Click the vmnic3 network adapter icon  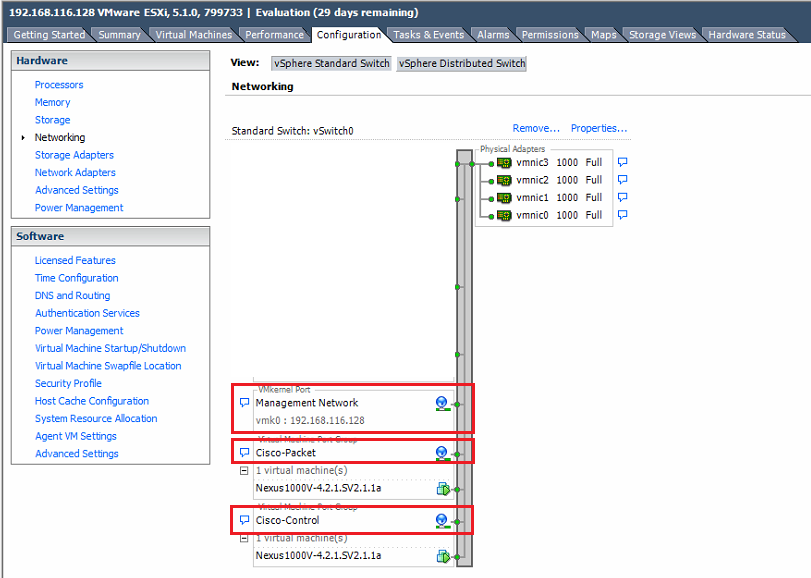tap(504, 163)
